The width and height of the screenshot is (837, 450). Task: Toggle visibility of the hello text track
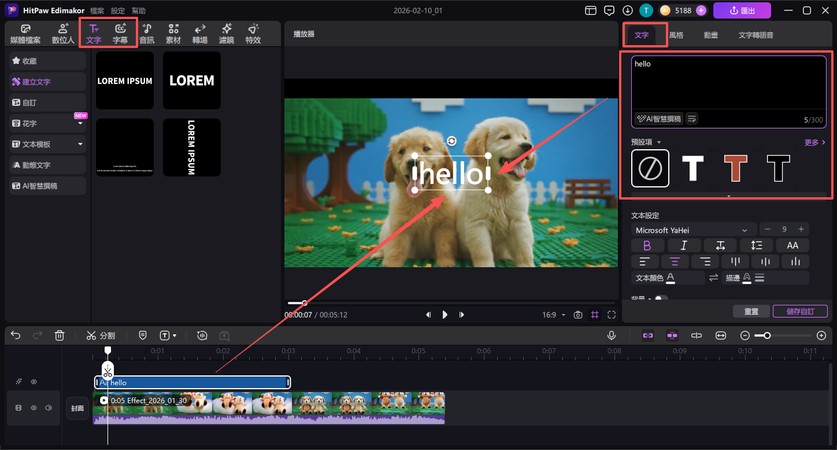tap(33, 382)
